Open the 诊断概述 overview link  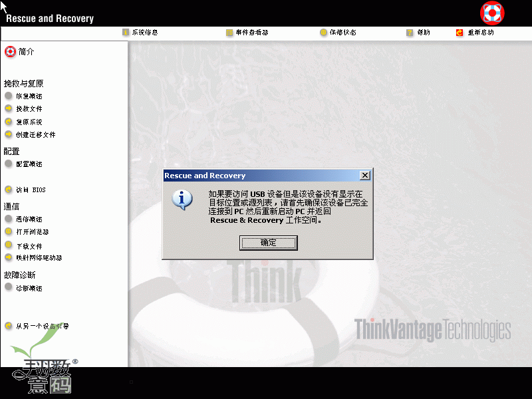click(x=29, y=288)
